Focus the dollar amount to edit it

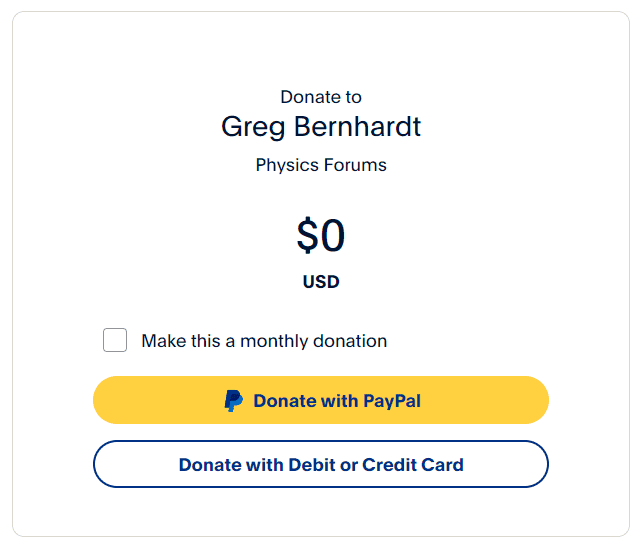[x=321, y=235]
